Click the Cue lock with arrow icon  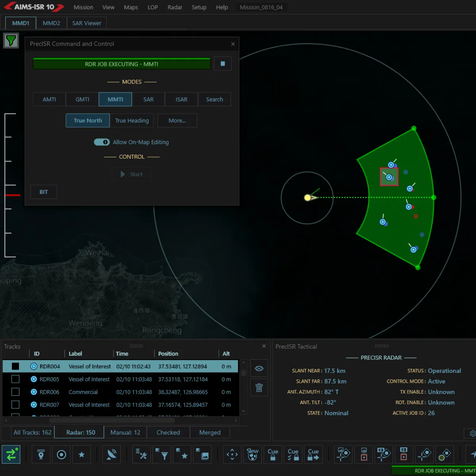click(x=313, y=455)
